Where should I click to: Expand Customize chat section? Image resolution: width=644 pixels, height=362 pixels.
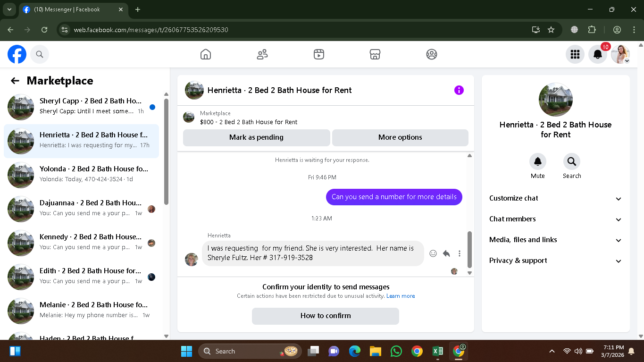556,199
